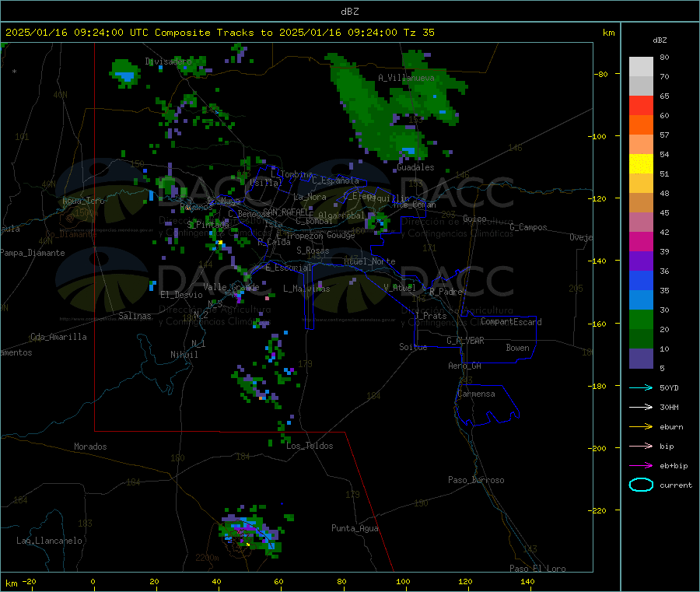This screenshot has width=700, height=592.
Task: Click the yellow eburn arrow icon
Action: tap(641, 427)
